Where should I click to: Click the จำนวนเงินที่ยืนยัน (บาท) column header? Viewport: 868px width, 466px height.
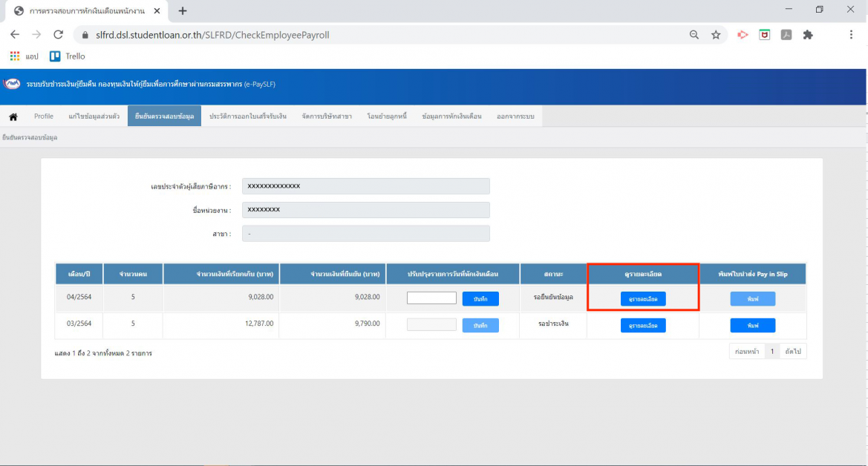coord(333,274)
